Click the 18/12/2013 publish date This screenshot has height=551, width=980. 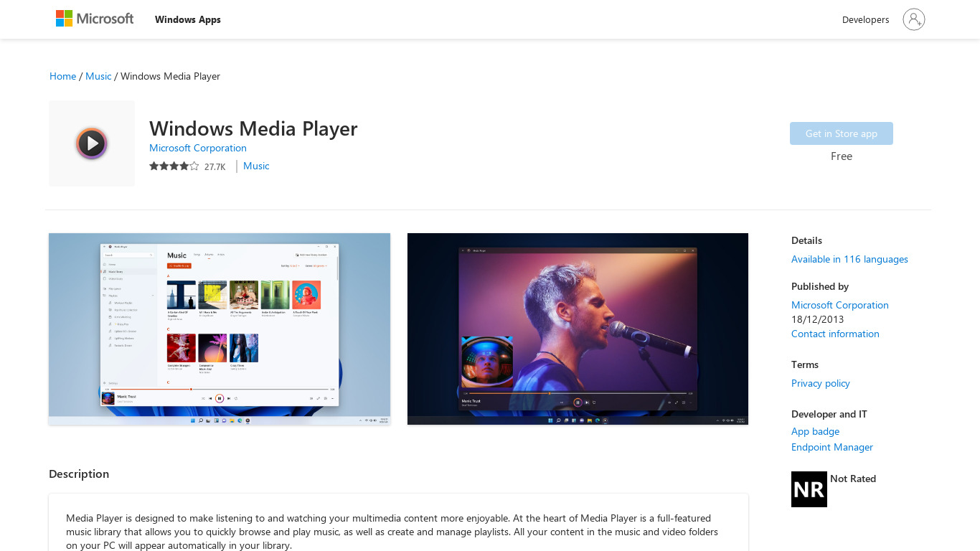pyautogui.click(x=818, y=319)
